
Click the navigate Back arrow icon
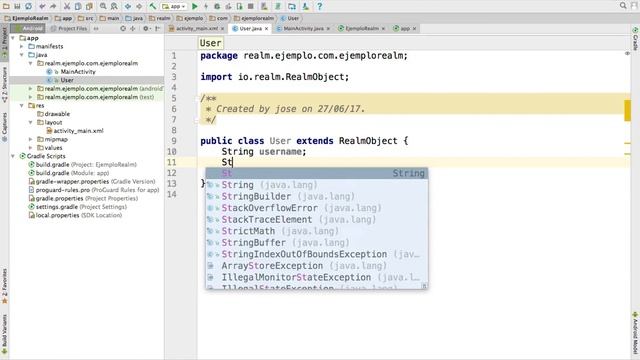(x=128, y=6)
